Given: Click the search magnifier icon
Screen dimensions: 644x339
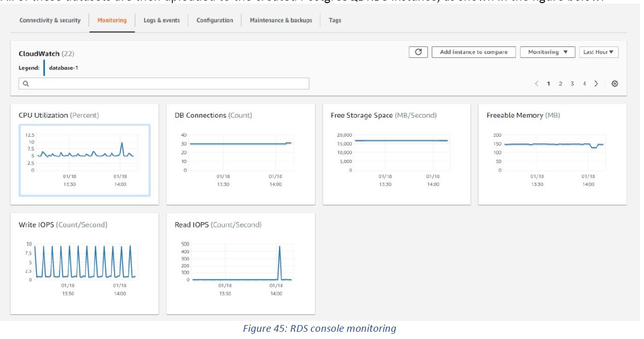Looking at the screenshot, I should coord(25,84).
